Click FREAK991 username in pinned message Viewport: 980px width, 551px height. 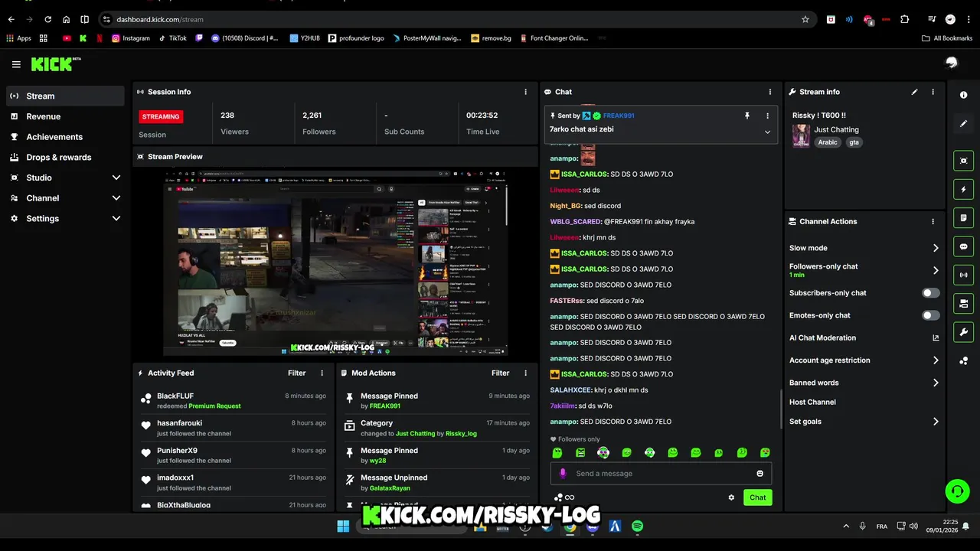point(619,116)
